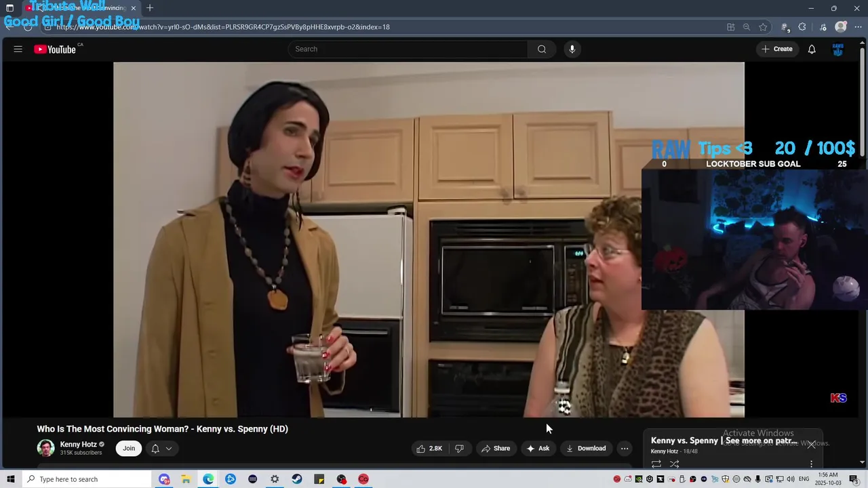The width and height of the screenshot is (868, 488).
Task: Open browser extensions puzzle icon
Action: (x=802, y=27)
